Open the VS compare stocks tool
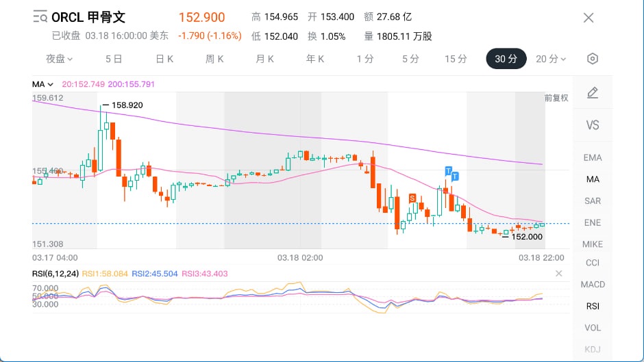The image size is (644, 362). tap(593, 125)
